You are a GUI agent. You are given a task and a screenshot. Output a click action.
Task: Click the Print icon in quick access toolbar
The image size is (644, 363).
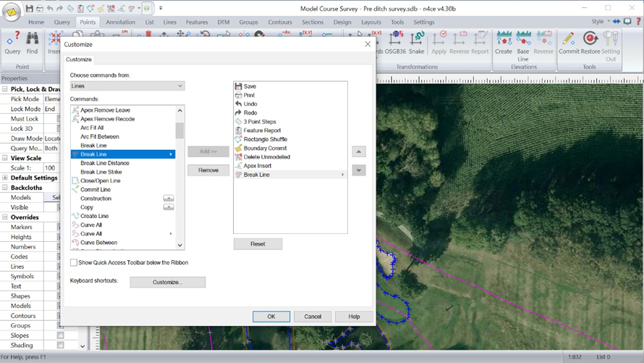tap(39, 8)
